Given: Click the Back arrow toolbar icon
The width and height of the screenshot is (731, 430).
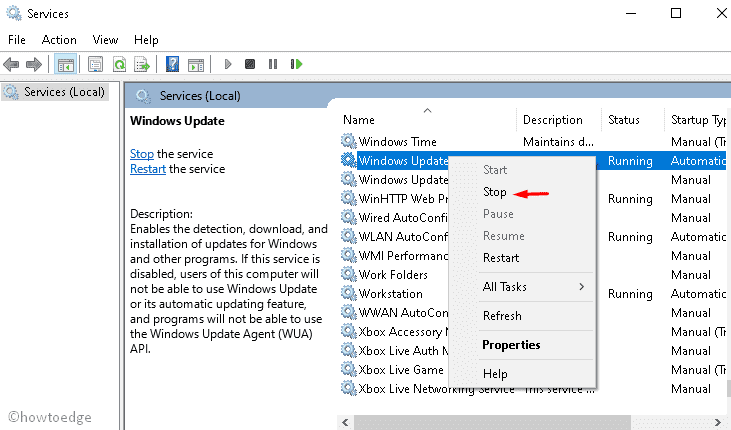Looking at the screenshot, I should point(11,64).
